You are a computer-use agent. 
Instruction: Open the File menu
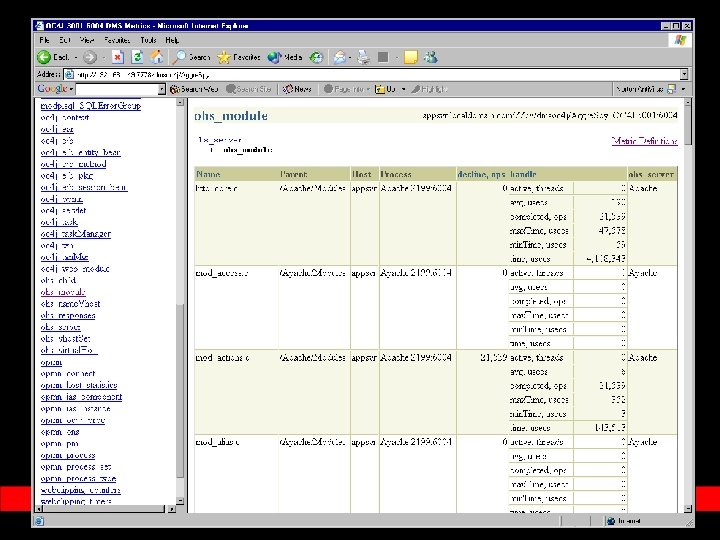44,39
